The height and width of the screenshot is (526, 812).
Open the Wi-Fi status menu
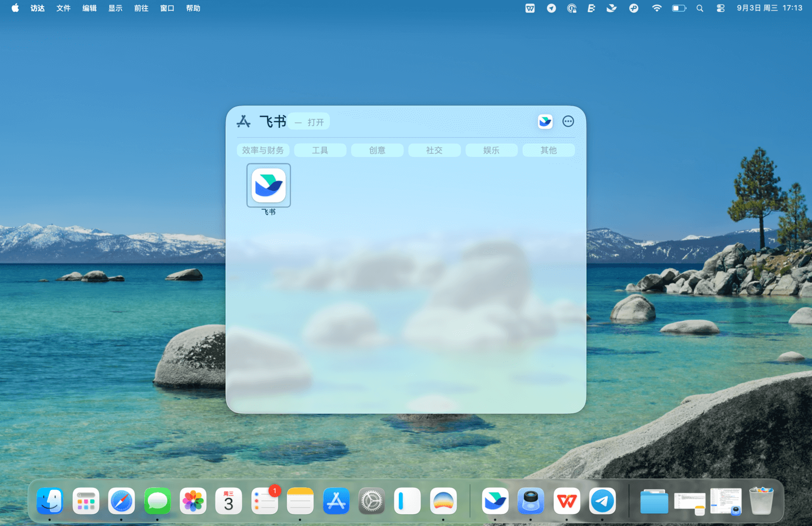pos(657,8)
